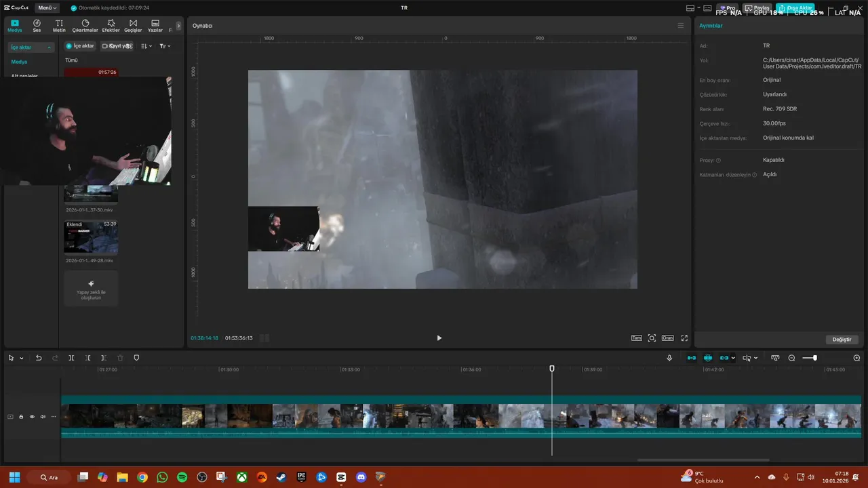The image size is (868, 488).
Task: Start voiceover recording with the microphone
Action: 669,358
